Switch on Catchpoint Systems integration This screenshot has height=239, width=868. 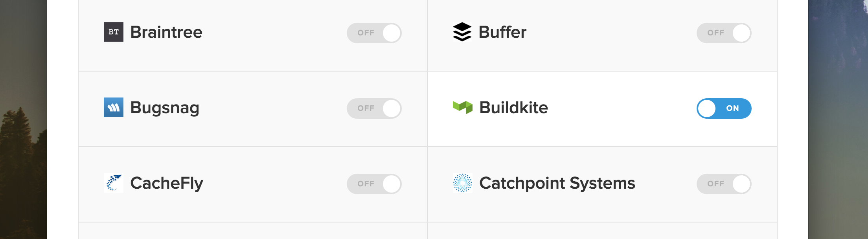point(724,184)
